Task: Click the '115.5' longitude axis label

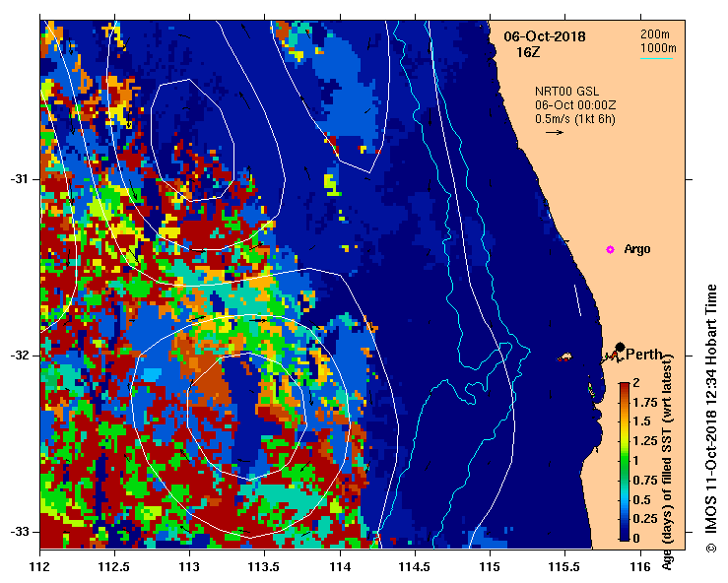Action: coord(565,567)
